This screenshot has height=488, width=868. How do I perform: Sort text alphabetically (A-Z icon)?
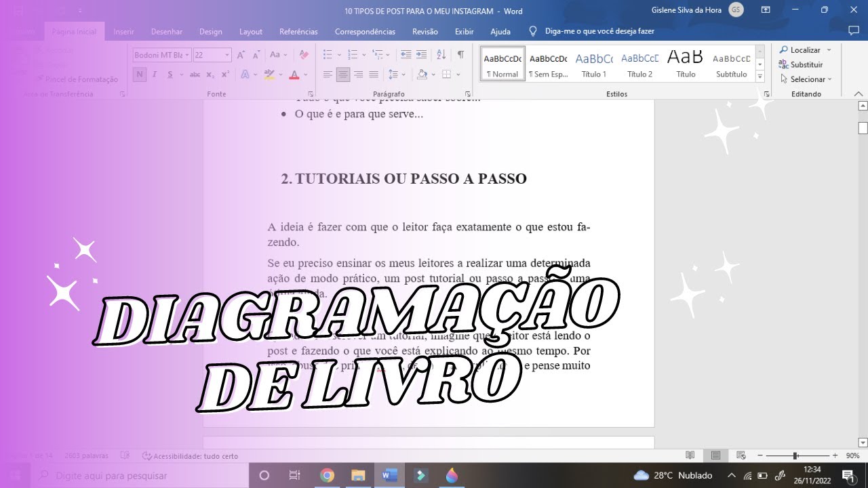[441, 55]
